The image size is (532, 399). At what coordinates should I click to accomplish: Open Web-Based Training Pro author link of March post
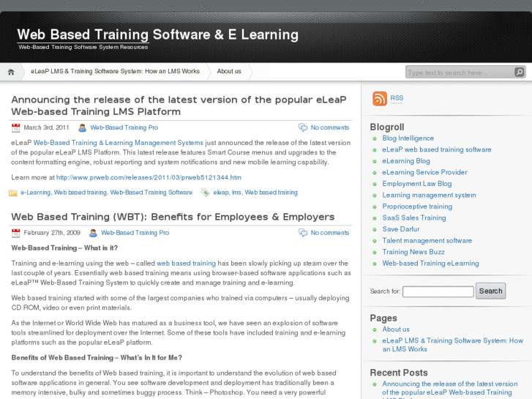click(x=124, y=127)
